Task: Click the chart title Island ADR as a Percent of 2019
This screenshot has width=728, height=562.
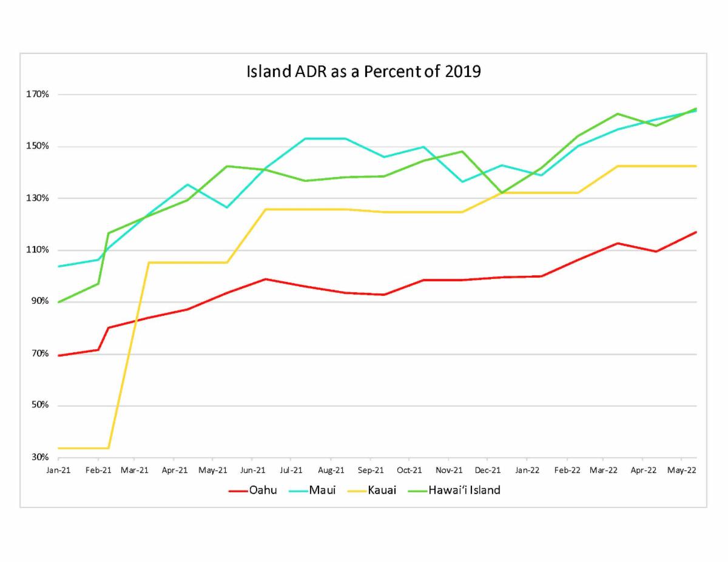Action: point(363,72)
